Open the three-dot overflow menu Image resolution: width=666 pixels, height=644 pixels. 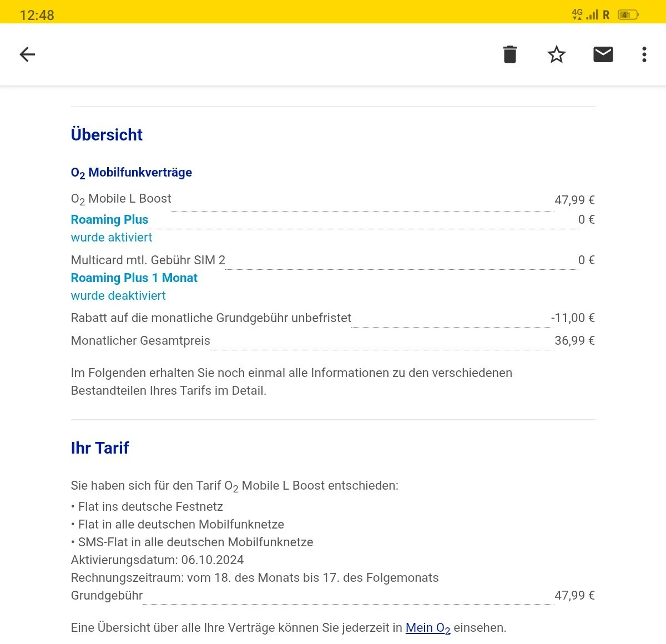[x=644, y=54]
